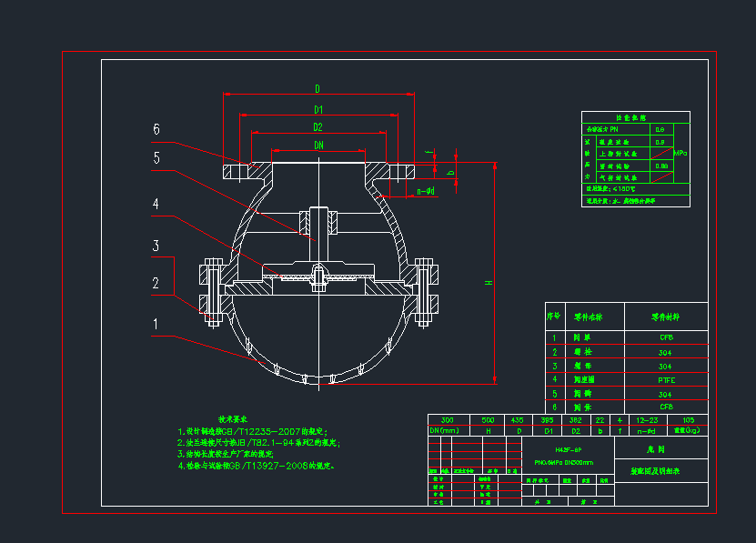The image size is (756, 543).
Task: Select the vertical H dimension label
Action: pos(489,284)
